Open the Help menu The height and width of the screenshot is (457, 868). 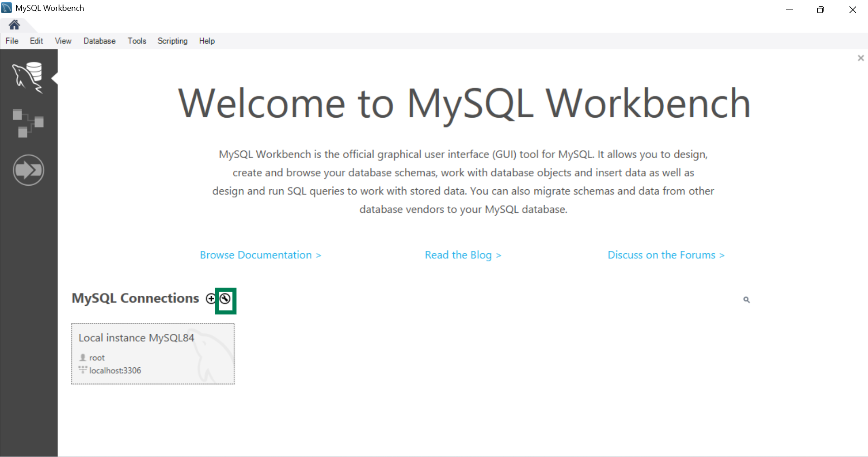click(206, 41)
